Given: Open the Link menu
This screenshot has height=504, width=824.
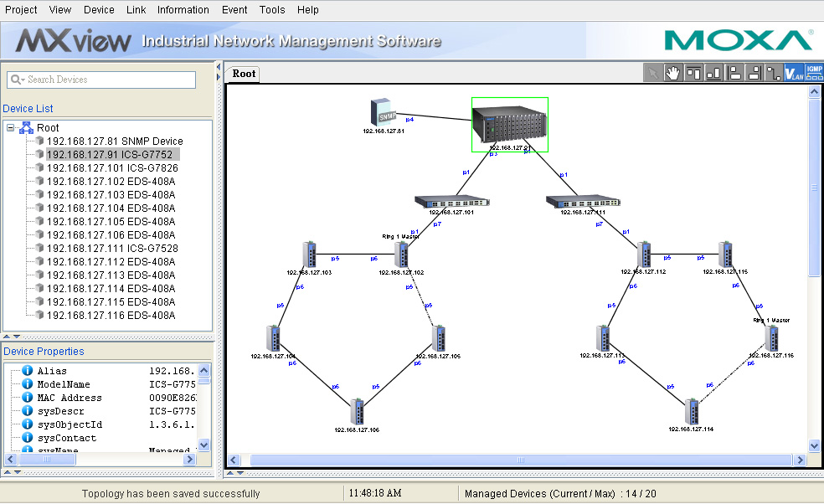Looking at the screenshot, I should pyautogui.click(x=136, y=10).
